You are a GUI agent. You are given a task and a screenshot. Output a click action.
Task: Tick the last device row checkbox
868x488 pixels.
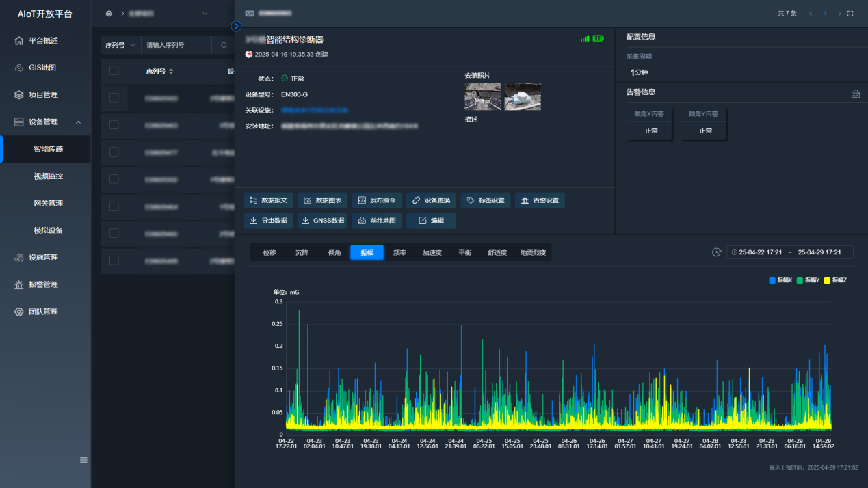click(114, 260)
